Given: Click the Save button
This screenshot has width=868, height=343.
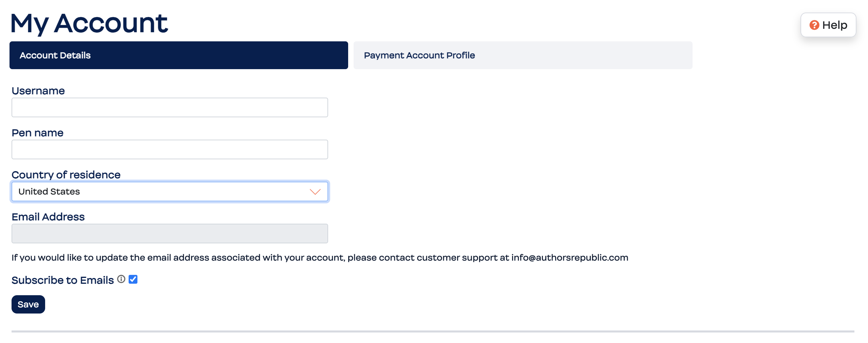Looking at the screenshot, I should pos(28,304).
